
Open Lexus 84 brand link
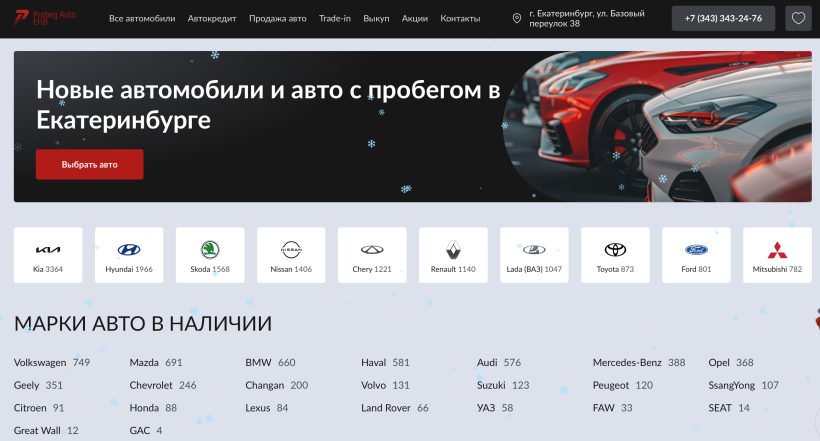click(x=267, y=408)
